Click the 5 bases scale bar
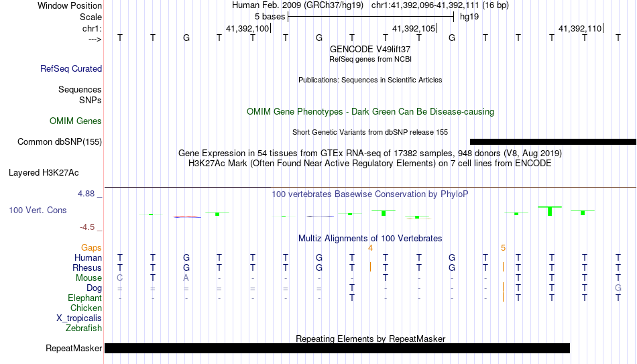The image size is (637, 364). pos(371,17)
